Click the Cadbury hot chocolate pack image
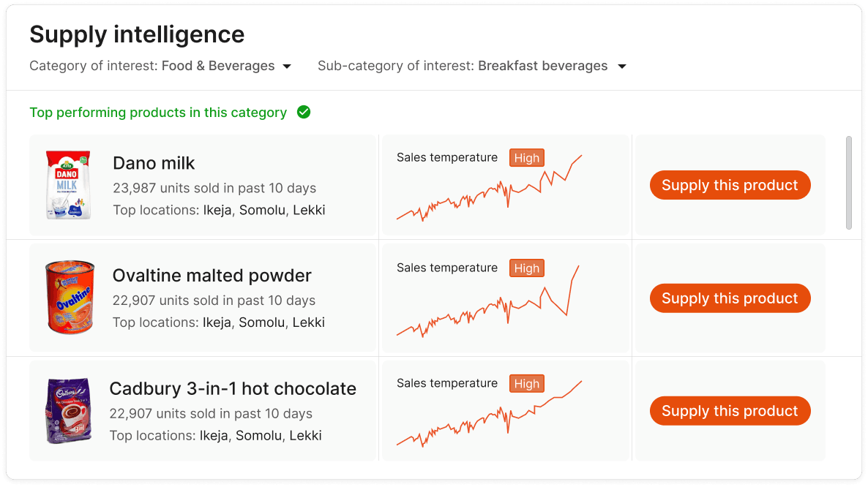868x487 pixels. pos(69,410)
